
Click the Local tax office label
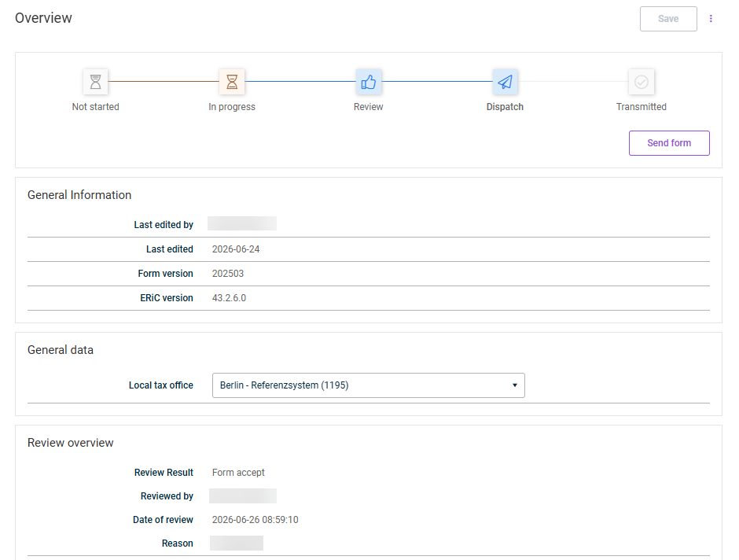[160, 385]
